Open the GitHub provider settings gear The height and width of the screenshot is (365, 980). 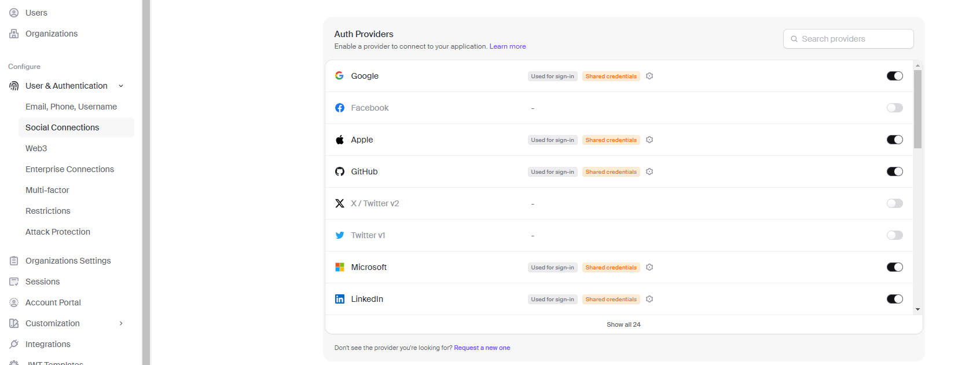649,171
